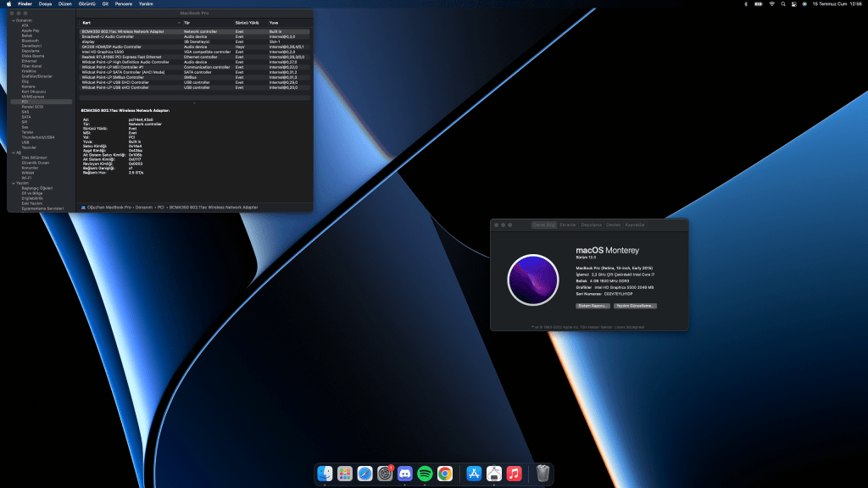
Task: Select Wi-Fi in the Ağ section
Action: [26, 178]
